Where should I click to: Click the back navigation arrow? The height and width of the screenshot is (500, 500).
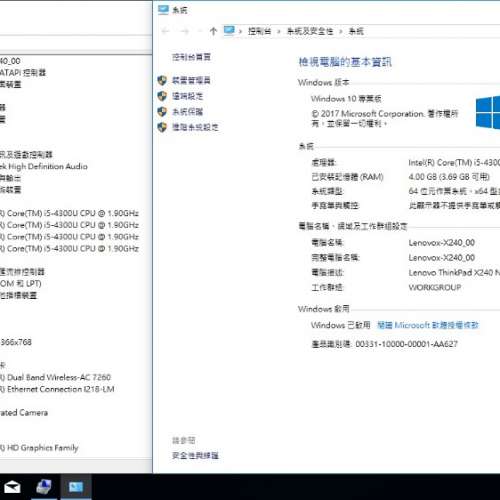pos(166,31)
